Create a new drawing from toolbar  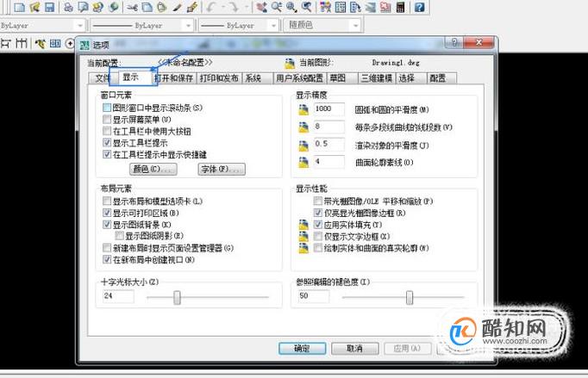coord(19,7)
